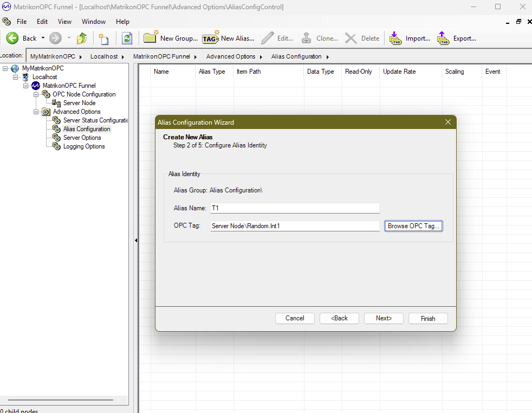Viewport: 532px width, 413px height.
Task: Click the Logging Options gears icon
Action: pos(56,146)
